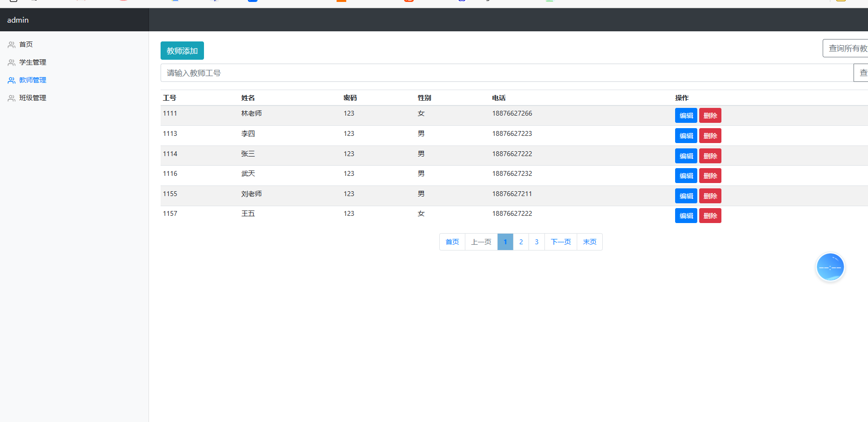Click the name cell 王五
Image resolution: width=868 pixels, height=422 pixels.
pos(248,213)
